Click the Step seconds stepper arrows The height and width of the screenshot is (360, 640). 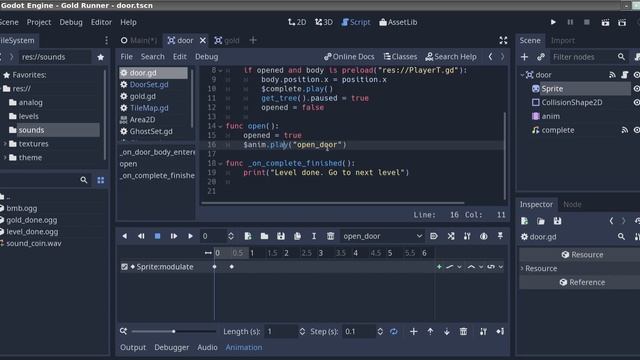click(380, 331)
